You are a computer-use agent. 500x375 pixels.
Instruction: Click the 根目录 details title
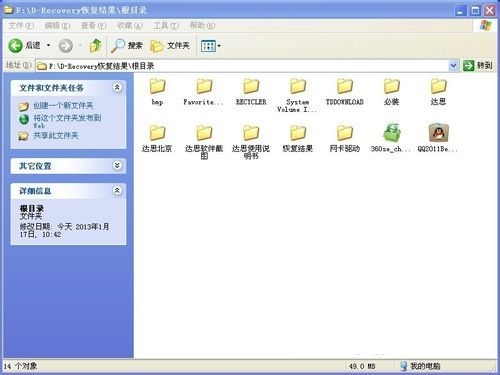coord(32,209)
